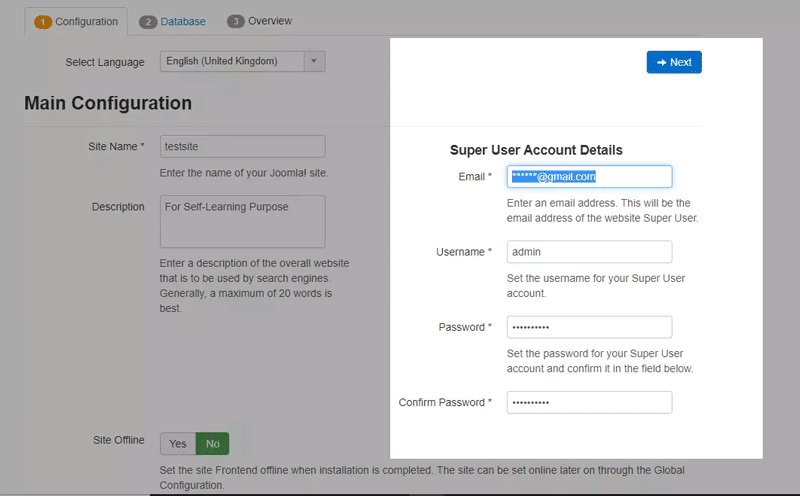
Task: Click the "Site Name *" label
Action: tap(116, 146)
